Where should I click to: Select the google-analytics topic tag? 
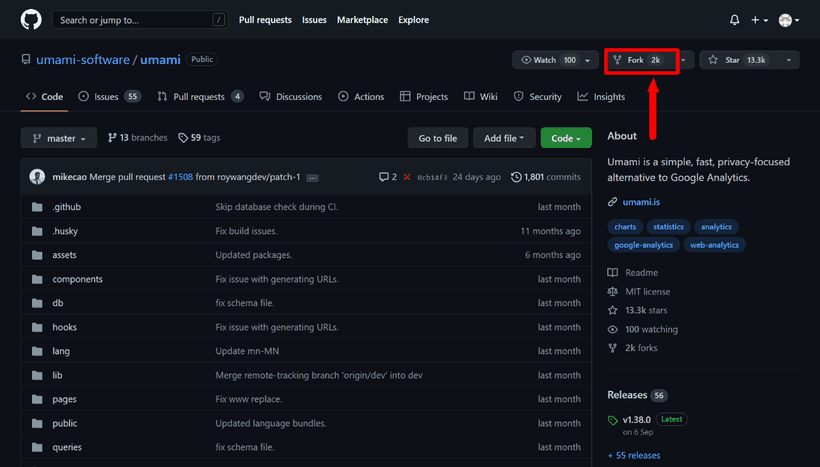pos(643,245)
